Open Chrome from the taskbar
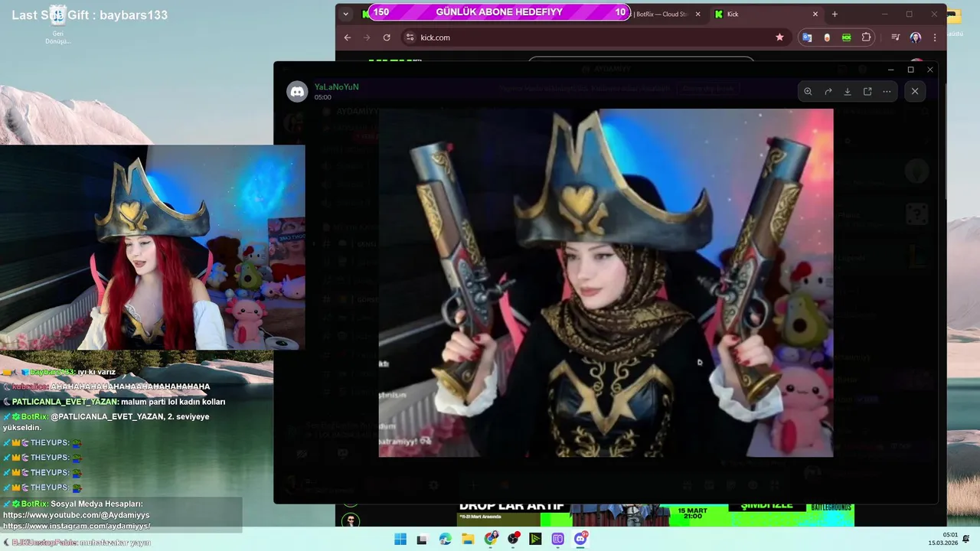Viewport: 980px width, 551px height. pyautogui.click(x=491, y=540)
